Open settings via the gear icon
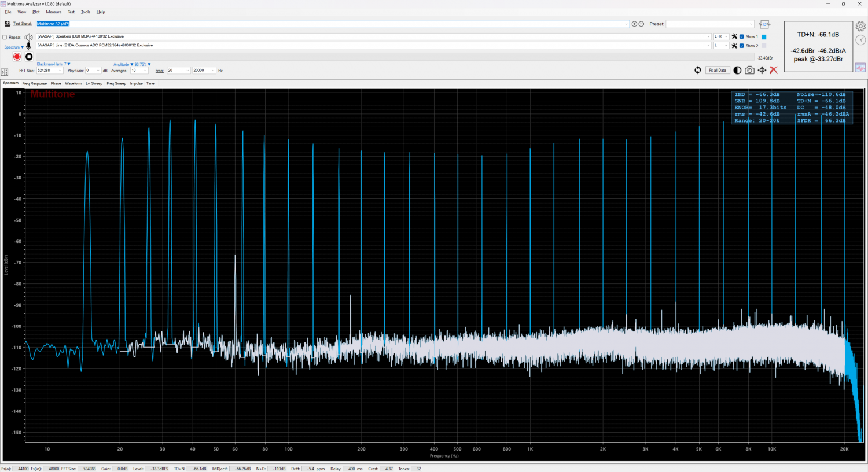Image resolution: width=868 pixels, height=472 pixels. click(860, 27)
